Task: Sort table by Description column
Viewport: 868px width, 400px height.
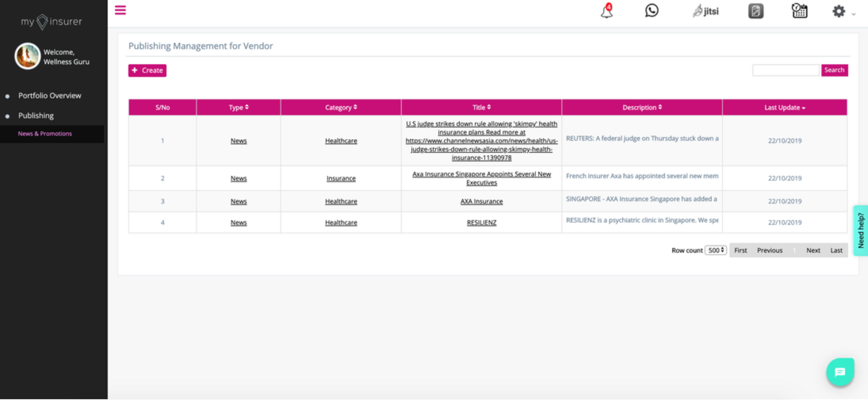Action: click(x=642, y=107)
